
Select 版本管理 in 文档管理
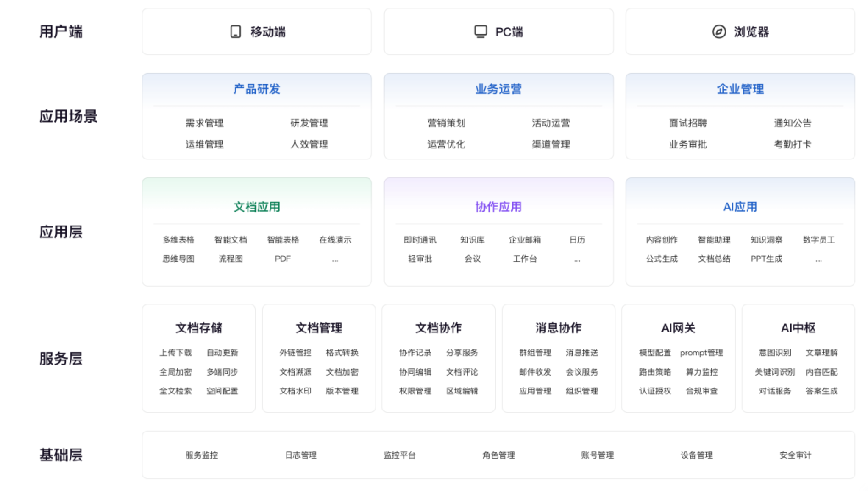click(x=342, y=391)
